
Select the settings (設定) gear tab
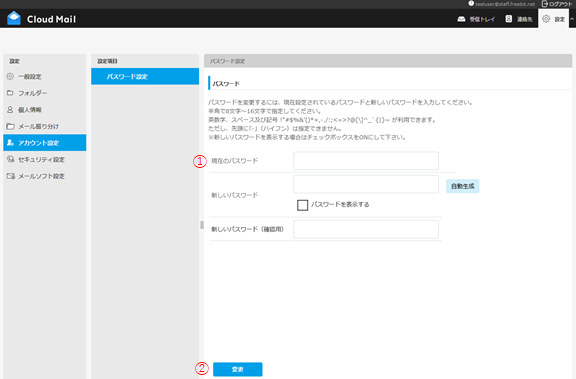[553, 19]
